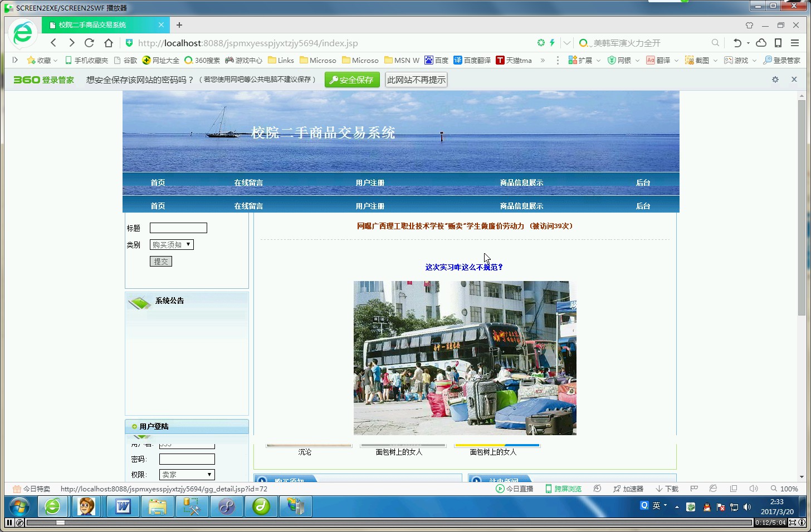The width and height of the screenshot is (811, 532).
Task: Click the video player seek progress bar
Action: pyautogui.click(x=389, y=523)
